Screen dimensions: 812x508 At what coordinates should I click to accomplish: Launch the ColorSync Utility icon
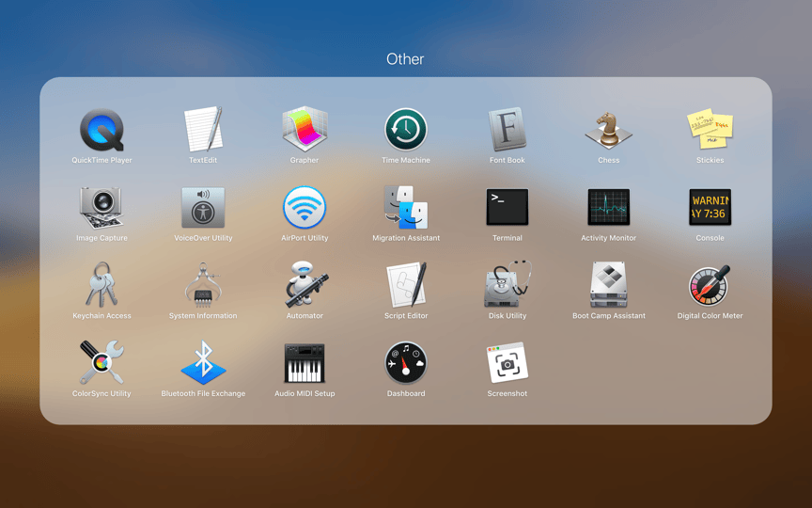click(x=101, y=362)
